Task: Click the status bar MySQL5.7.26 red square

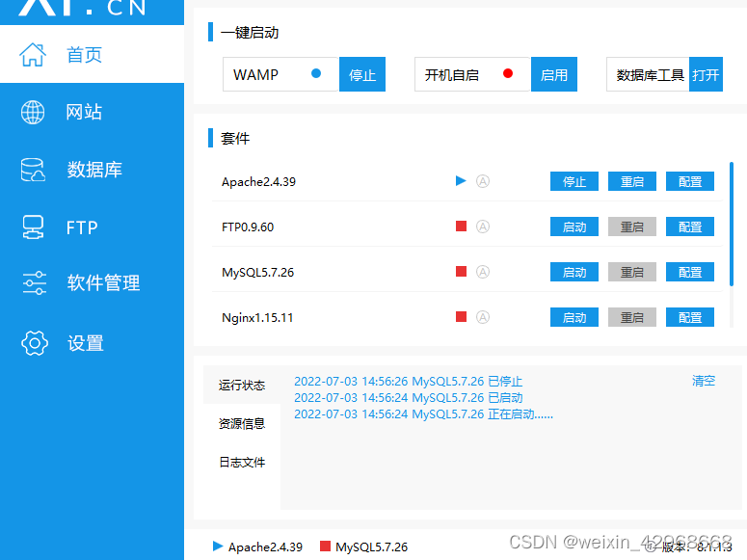Action: 325,546
